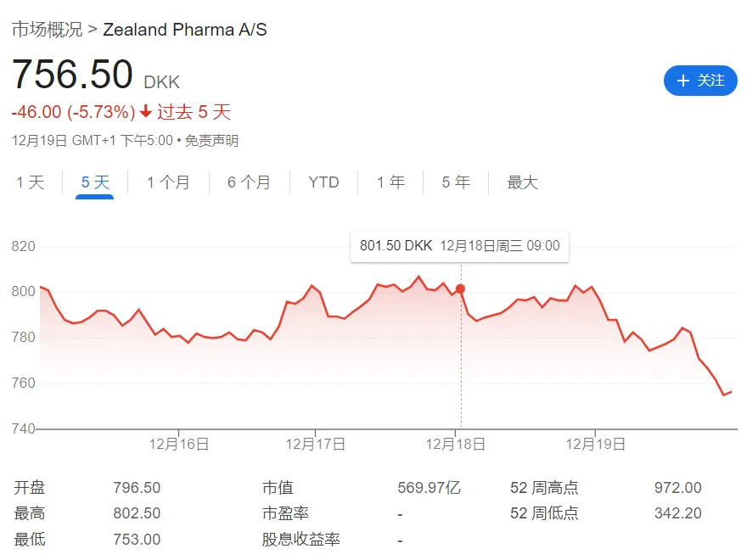The width and height of the screenshot is (747, 560).
Task: Show the 6 个月 chart range
Action: (249, 182)
